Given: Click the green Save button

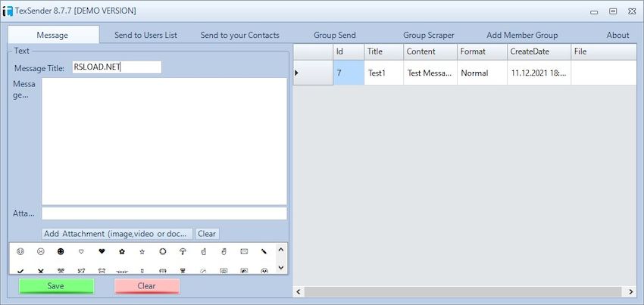Looking at the screenshot, I should pyautogui.click(x=56, y=286).
